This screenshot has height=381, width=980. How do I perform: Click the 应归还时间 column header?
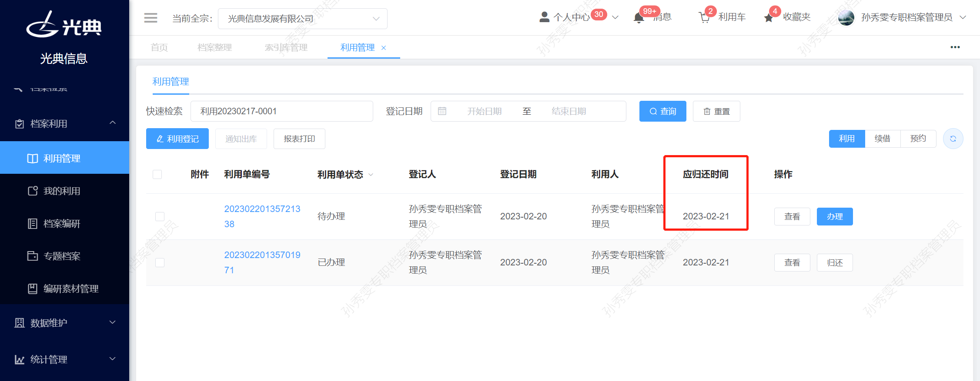point(706,174)
